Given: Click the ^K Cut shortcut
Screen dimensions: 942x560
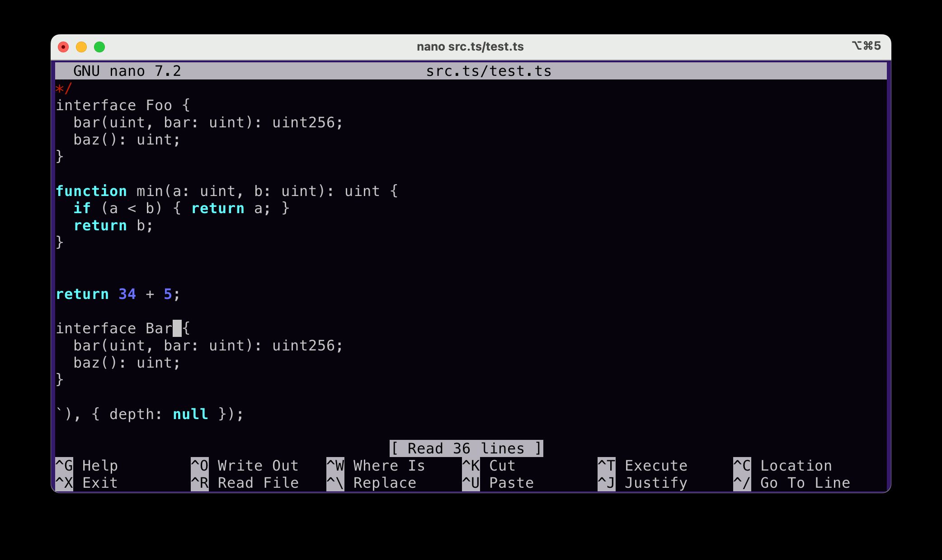Looking at the screenshot, I should (x=489, y=466).
